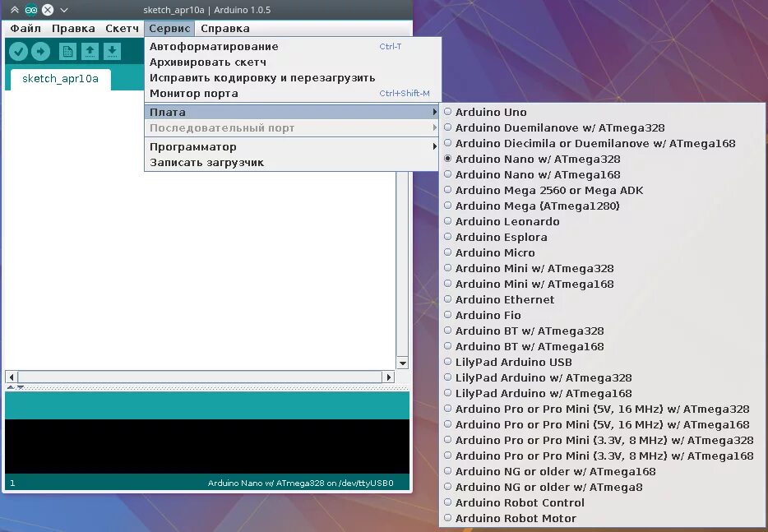The height and width of the screenshot is (532, 768).
Task: Select Исправить кодировку и перезагрузить
Action: (x=293, y=78)
